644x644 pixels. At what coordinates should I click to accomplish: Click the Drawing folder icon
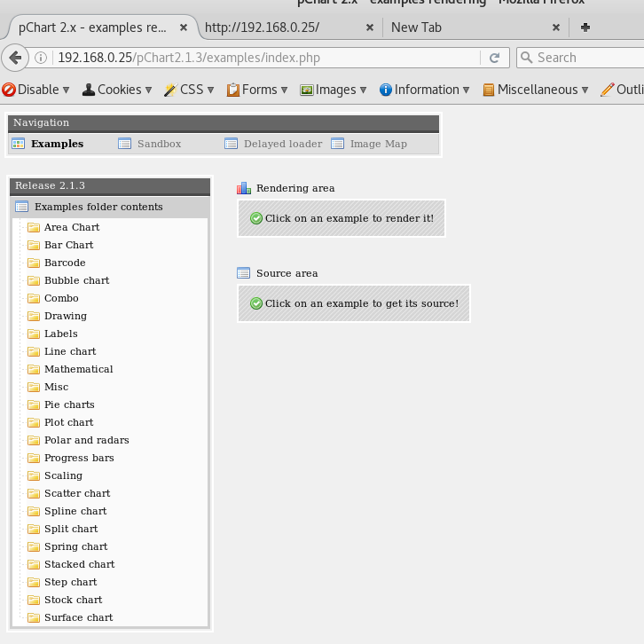34,316
